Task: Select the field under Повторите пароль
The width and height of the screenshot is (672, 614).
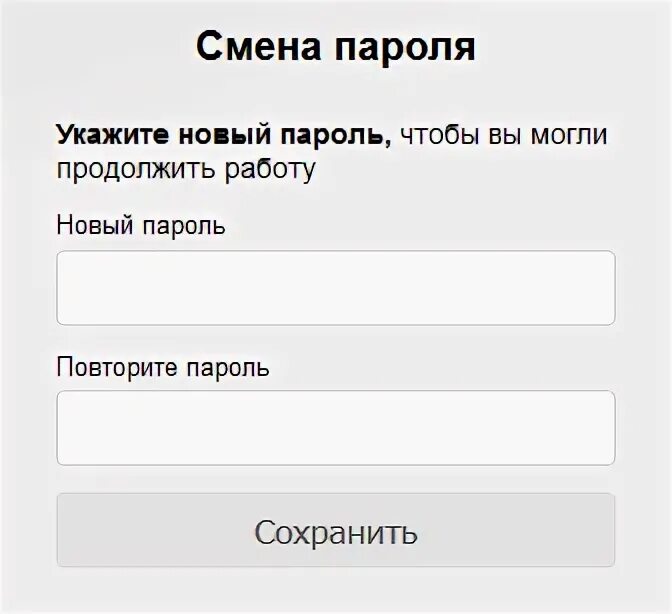Action: pos(336,428)
